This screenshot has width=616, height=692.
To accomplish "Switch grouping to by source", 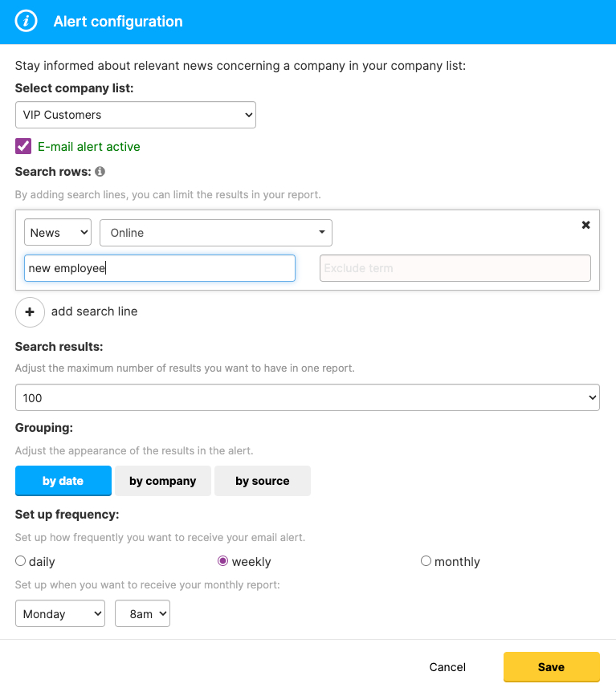I will 261,480.
